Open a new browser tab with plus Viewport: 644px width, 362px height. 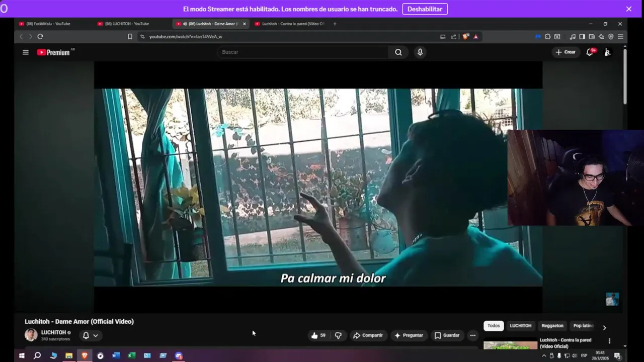335,24
